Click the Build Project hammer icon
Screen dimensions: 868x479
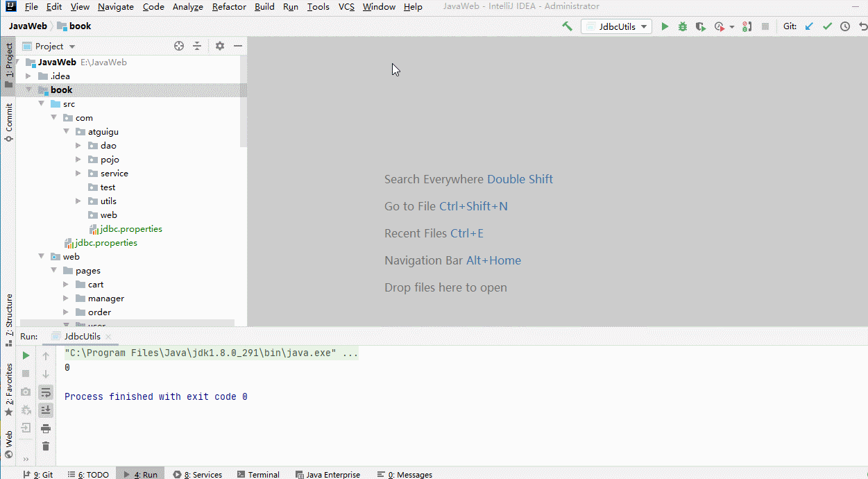(x=567, y=26)
